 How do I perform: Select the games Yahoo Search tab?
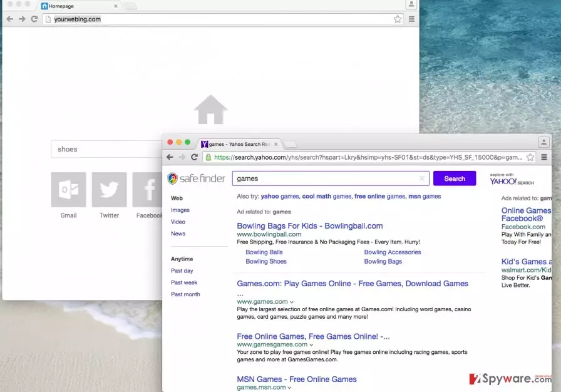pos(239,144)
